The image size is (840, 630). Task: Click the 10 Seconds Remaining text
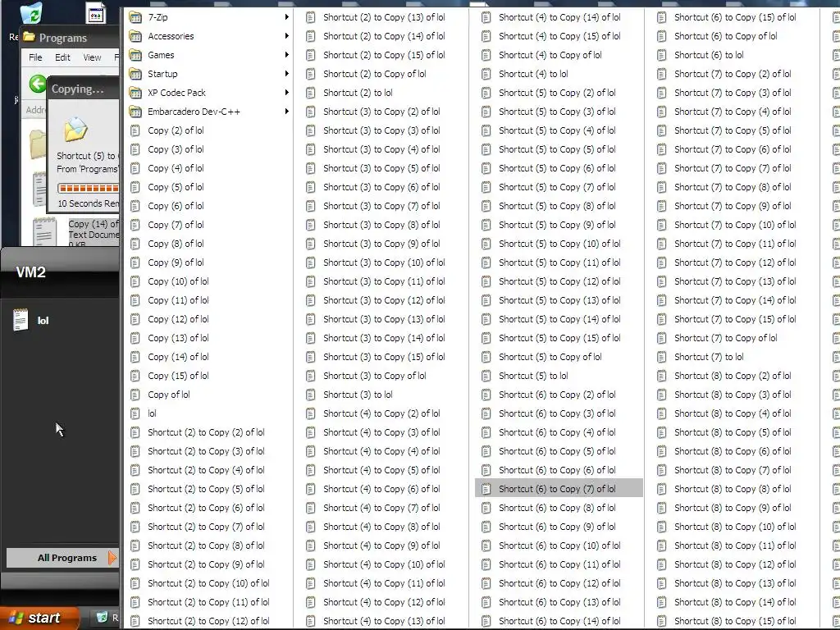point(89,203)
